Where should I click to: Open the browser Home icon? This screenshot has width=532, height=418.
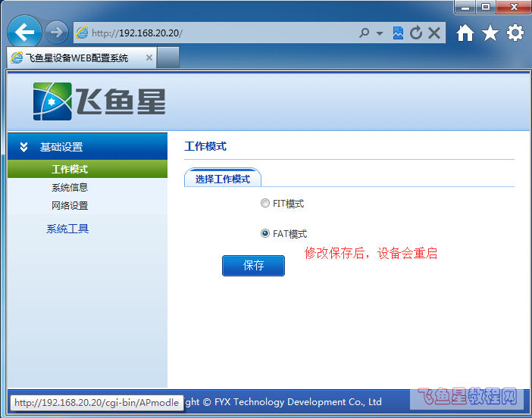465,33
